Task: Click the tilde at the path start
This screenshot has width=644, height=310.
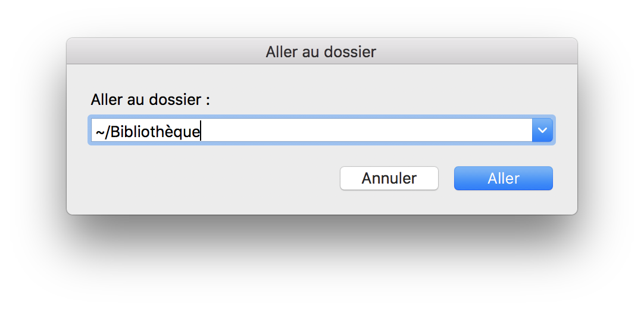Action: (x=99, y=131)
